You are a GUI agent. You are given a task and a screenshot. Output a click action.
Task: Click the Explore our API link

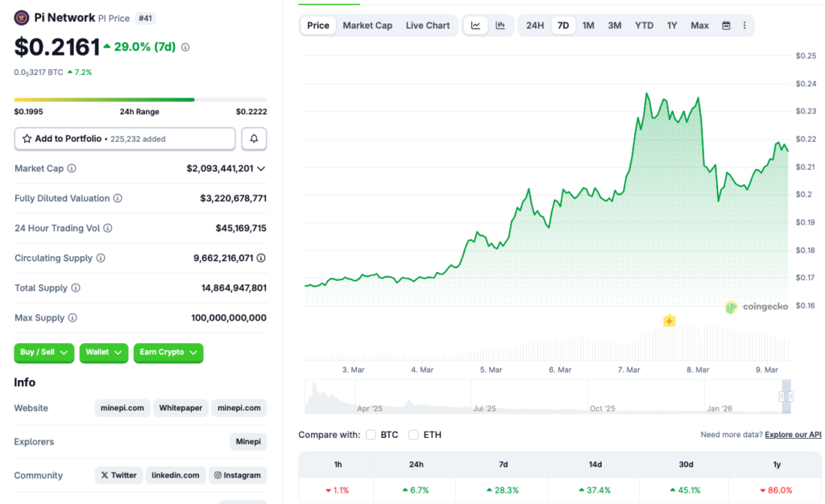point(793,434)
